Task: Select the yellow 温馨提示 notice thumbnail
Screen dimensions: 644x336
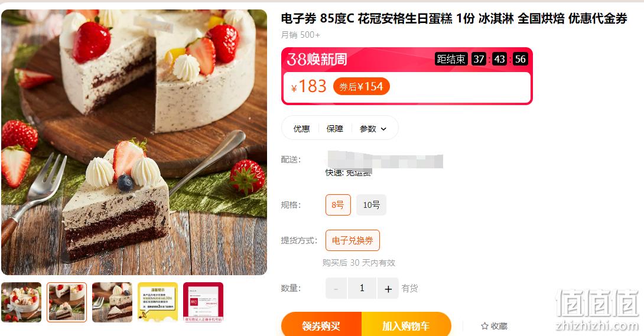Action: tap(158, 302)
